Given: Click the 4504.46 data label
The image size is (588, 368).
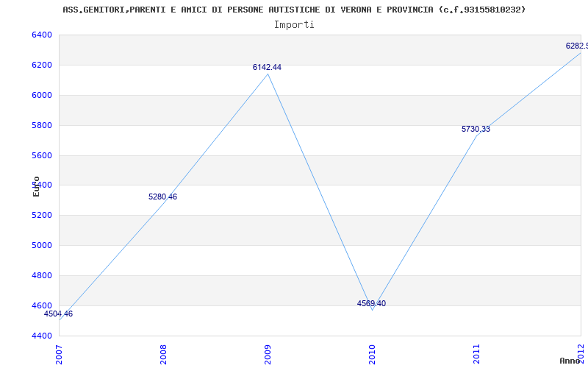Looking at the screenshot, I should tap(59, 314).
